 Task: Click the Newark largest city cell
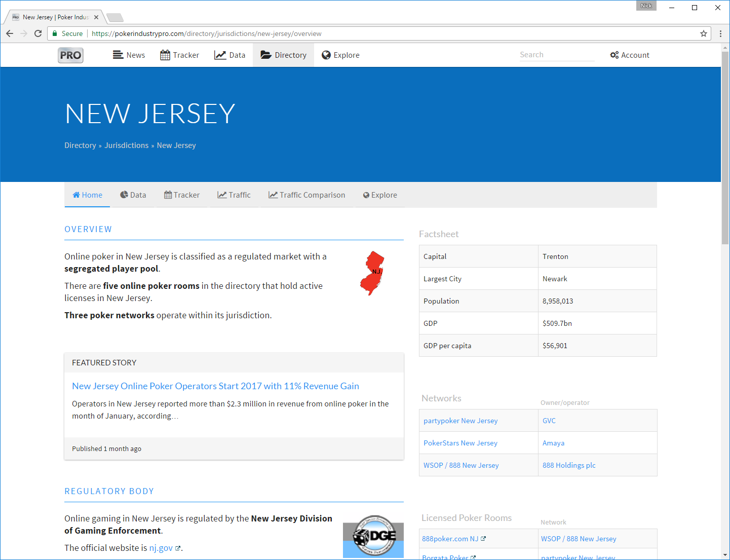(x=597, y=279)
